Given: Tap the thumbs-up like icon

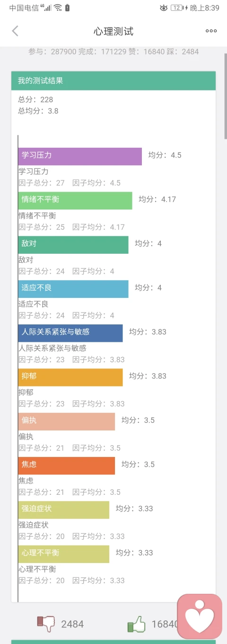Looking at the screenshot, I should (136, 624).
